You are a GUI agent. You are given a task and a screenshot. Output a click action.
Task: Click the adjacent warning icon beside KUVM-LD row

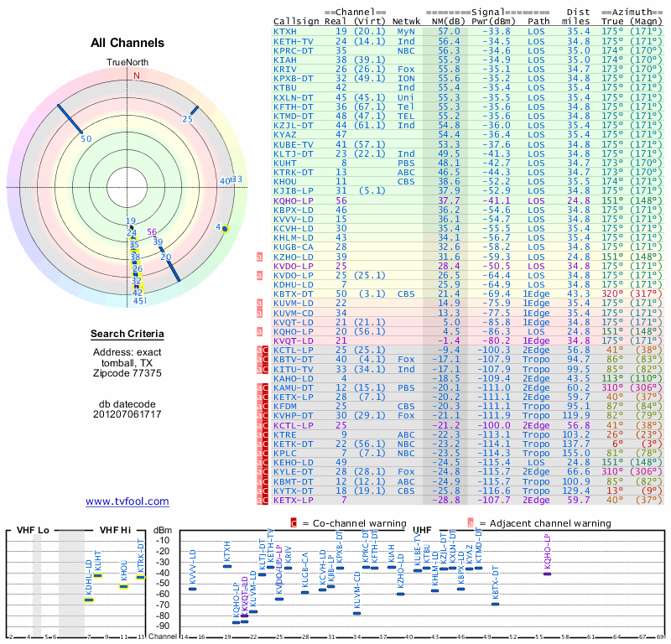point(261,303)
